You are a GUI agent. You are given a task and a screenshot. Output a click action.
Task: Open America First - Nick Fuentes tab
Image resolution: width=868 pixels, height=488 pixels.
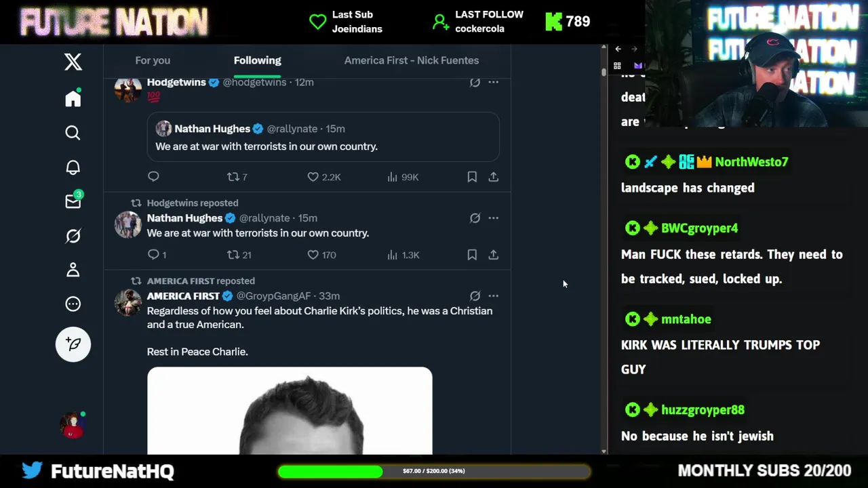pyautogui.click(x=412, y=60)
